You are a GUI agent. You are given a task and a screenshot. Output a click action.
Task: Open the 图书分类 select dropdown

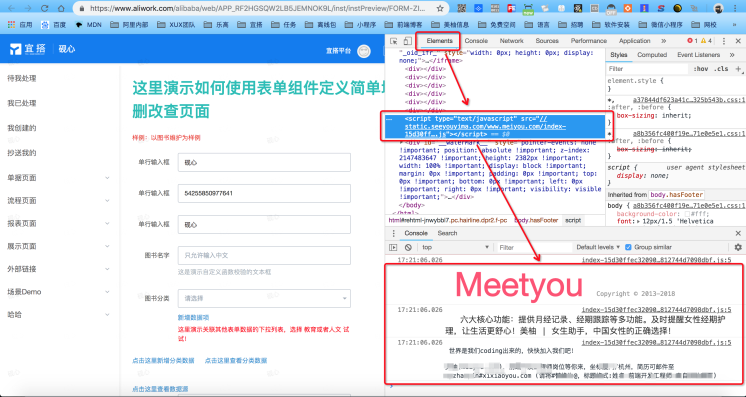pos(264,298)
